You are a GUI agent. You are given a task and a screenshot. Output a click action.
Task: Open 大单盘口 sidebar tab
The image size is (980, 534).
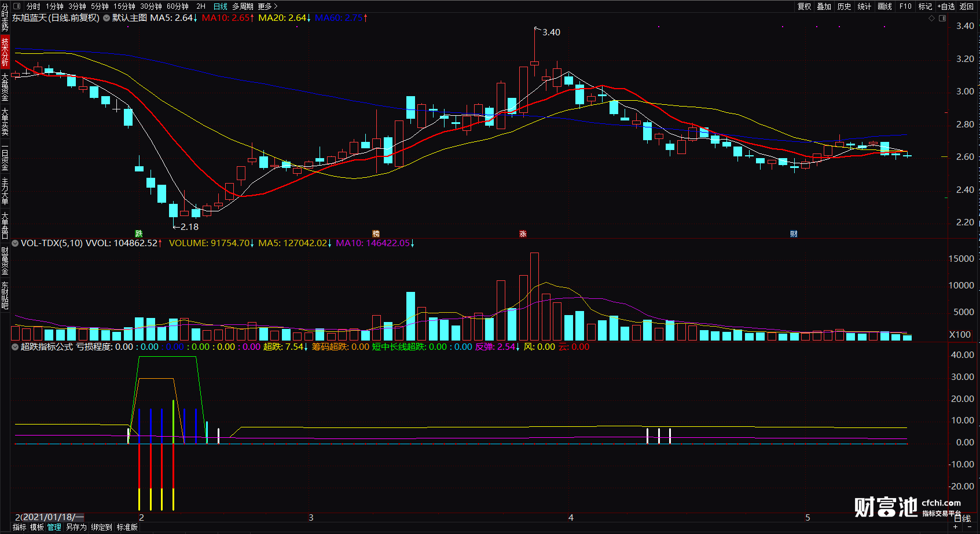click(5, 225)
